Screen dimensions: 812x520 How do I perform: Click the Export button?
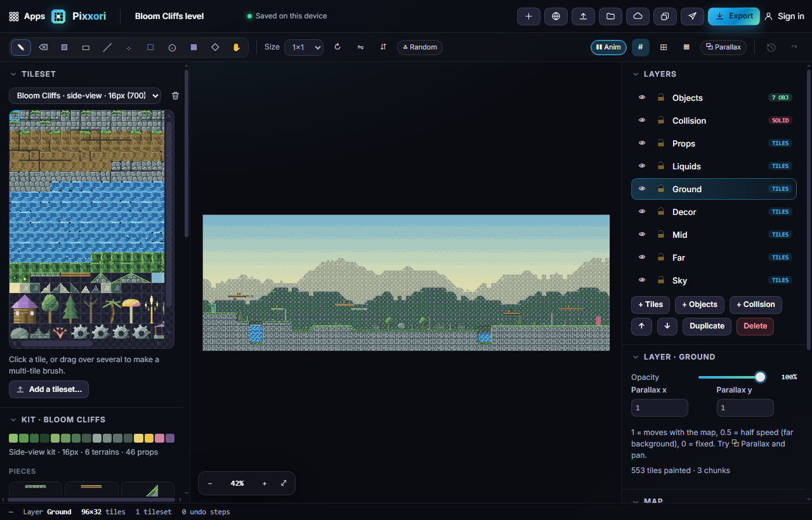(734, 16)
